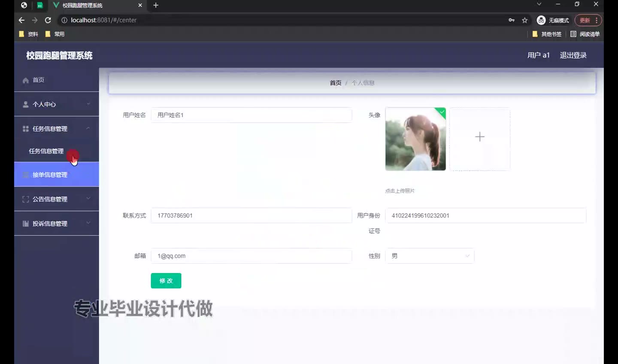The image size is (618, 364).
Task: Expand the 投诉信息管理 menu chevron
Action: tap(88, 223)
